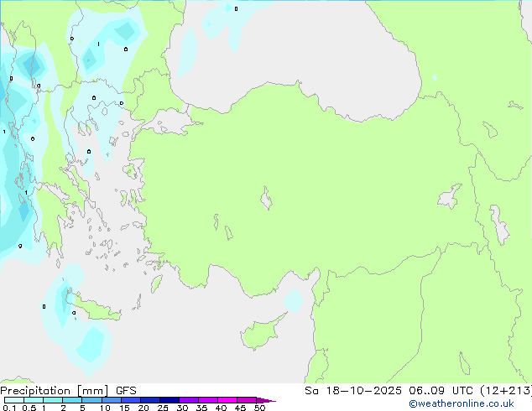Click the 40–45 mm bright magenta swatch
This screenshot has width=532, height=411.
point(227,400)
